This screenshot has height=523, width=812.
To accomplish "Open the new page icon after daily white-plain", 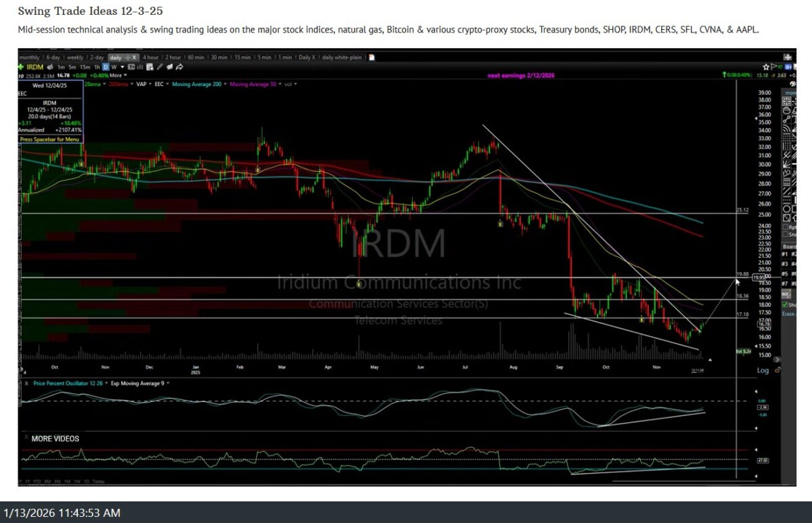I will [371, 58].
